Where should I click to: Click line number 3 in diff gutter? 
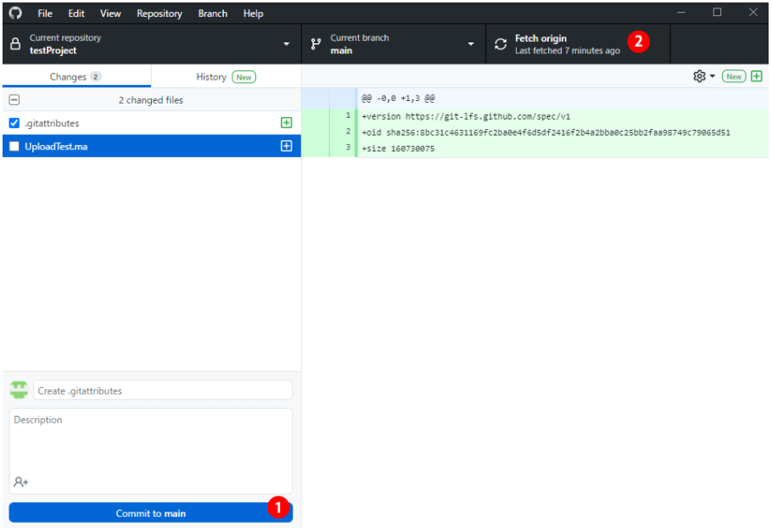click(348, 148)
